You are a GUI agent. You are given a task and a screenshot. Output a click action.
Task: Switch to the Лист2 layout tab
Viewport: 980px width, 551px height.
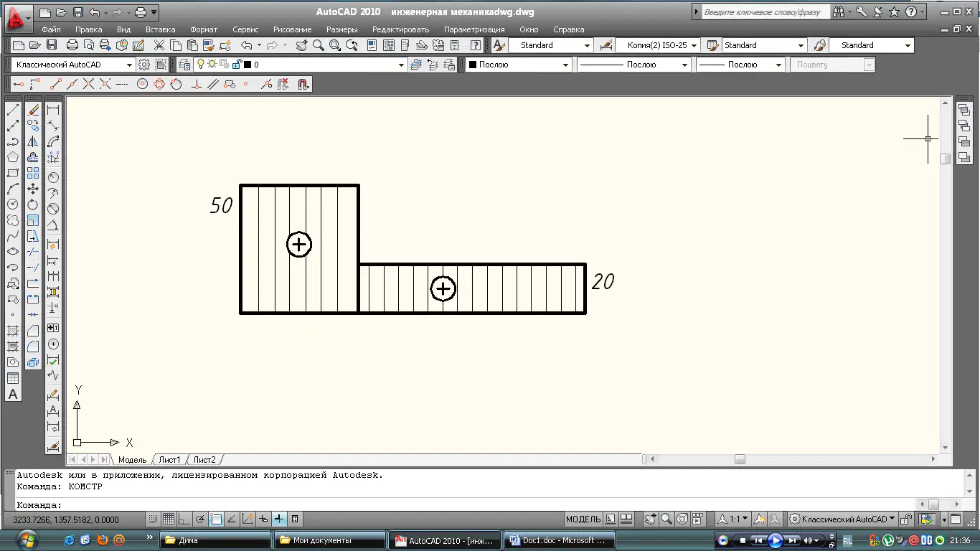click(x=204, y=460)
